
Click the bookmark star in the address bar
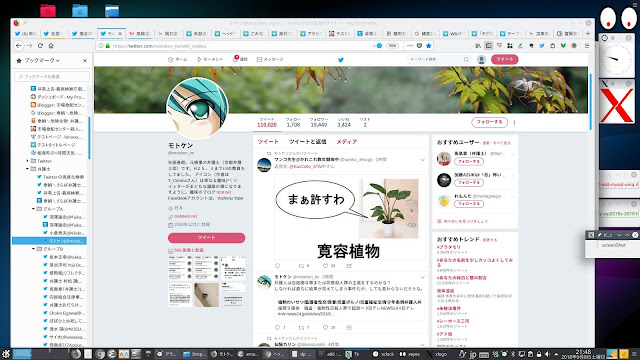tap(429, 46)
